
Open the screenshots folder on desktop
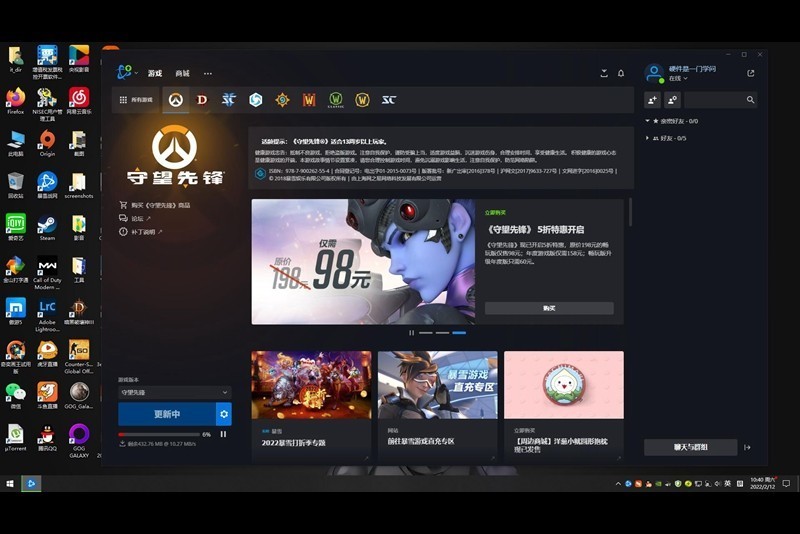(x=79, y=185)
